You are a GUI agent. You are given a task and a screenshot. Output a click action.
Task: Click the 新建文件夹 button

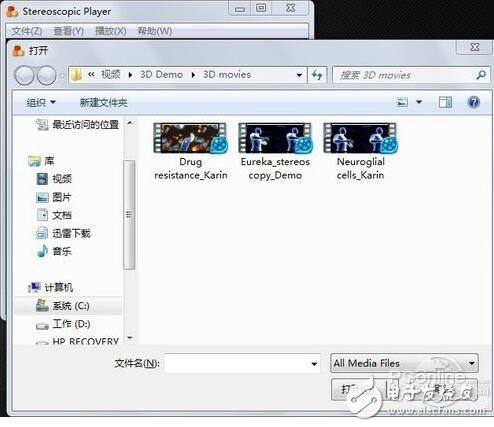pos(103,102)
